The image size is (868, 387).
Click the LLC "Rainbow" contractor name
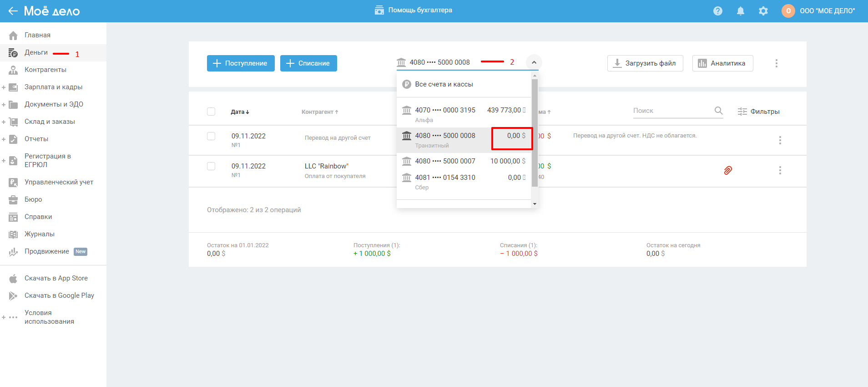point(327,166)
